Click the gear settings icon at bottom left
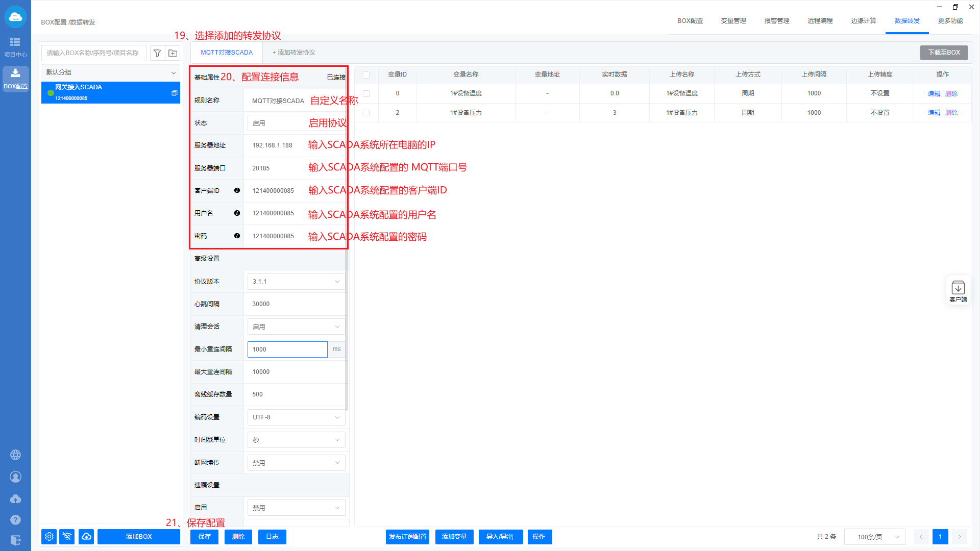 [x=49, y=537]
